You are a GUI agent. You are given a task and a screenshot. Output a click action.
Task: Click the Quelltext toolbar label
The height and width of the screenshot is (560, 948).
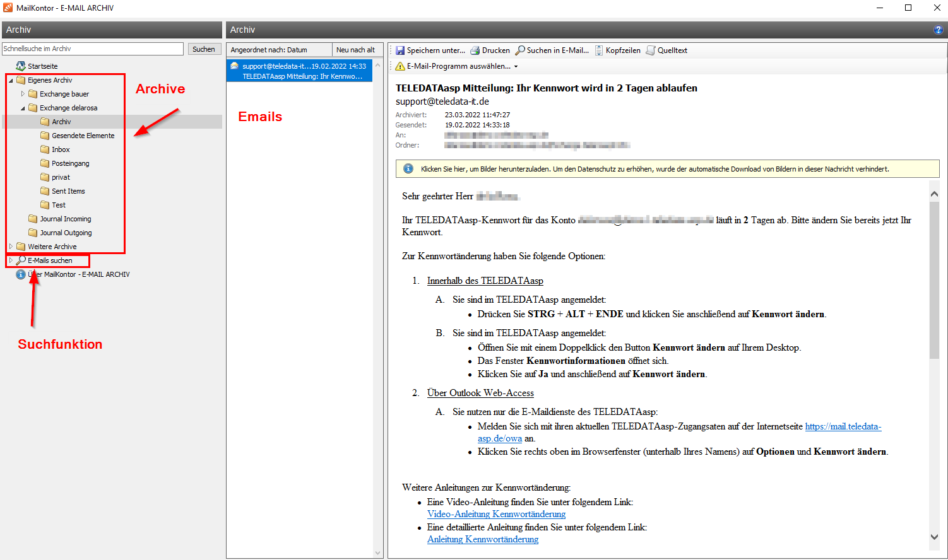tap(672, 50)
